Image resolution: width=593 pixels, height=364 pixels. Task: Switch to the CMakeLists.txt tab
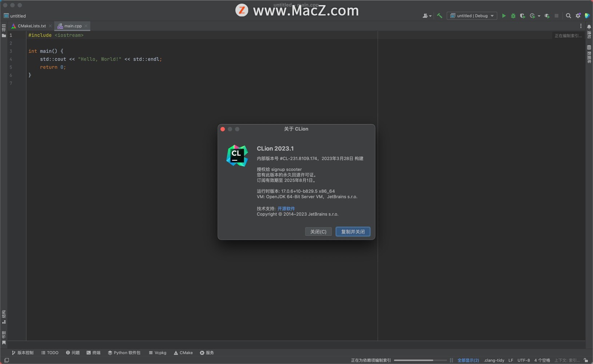32,26
